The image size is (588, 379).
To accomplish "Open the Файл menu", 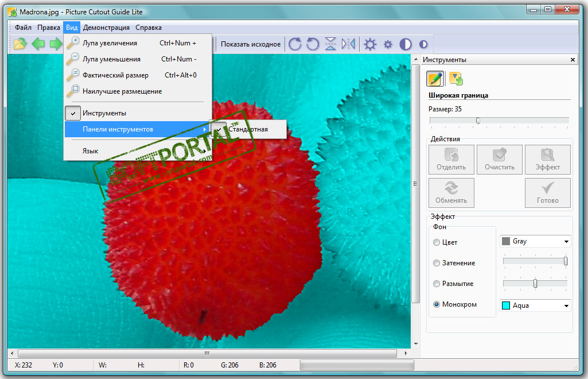I will click(x=23, y=28).
